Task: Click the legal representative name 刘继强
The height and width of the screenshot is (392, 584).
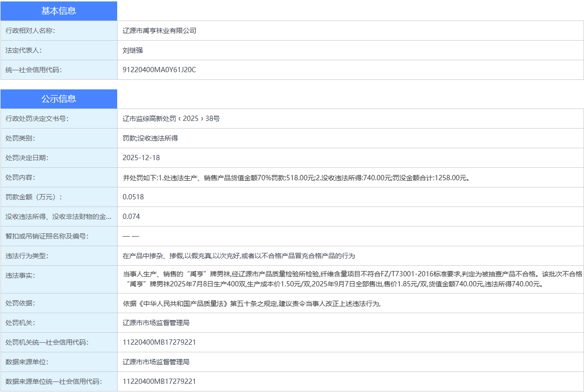Action: (132, 50)
